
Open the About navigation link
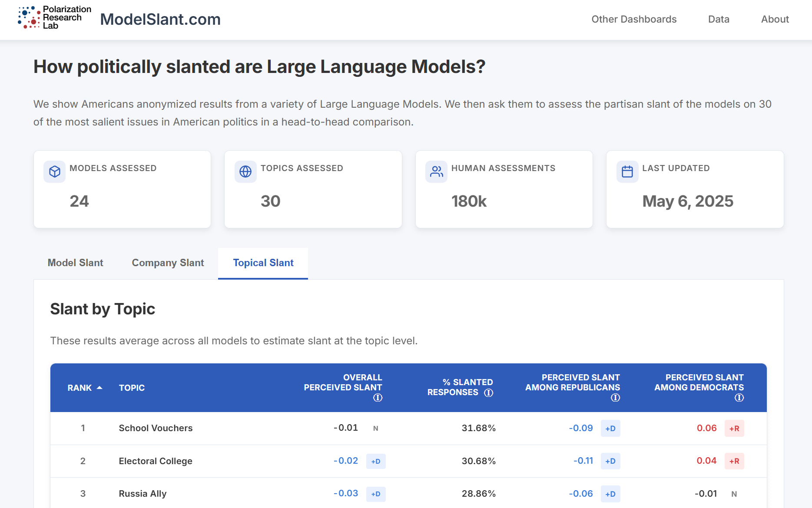775,19
